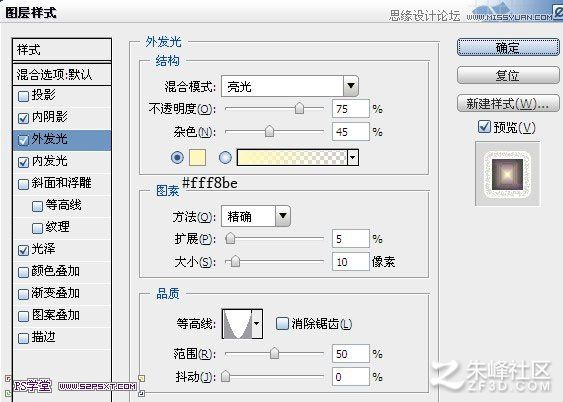The width and height of the screenshot is (563, 402).
Task: Open the gradient picker dropdown arrow
Action: click(x=353, y=158)
